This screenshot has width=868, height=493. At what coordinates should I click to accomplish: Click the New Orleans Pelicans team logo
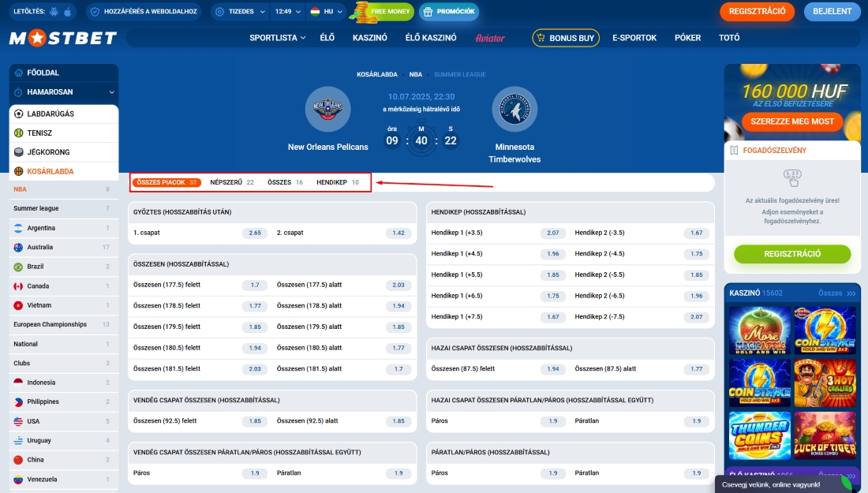[x=327, y=109]
